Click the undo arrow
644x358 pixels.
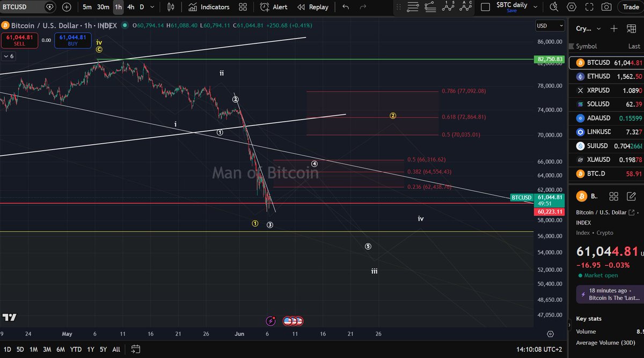tap(346, 7)
